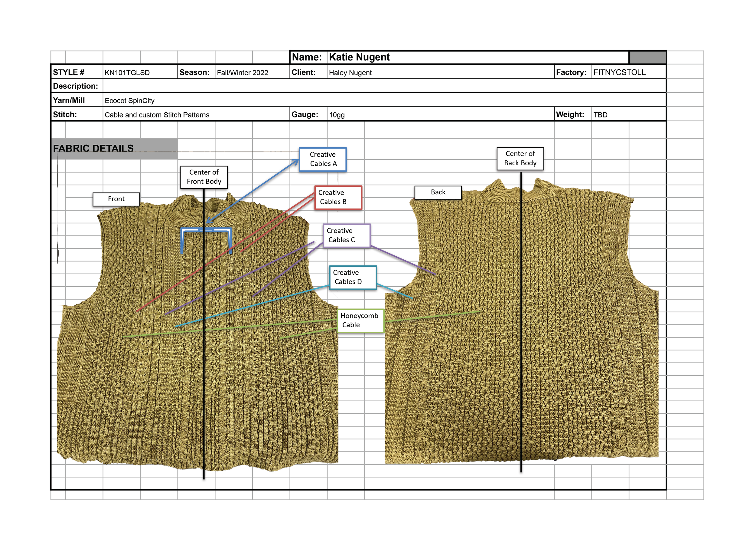Click the Creative Cables B label box
756x559 pixels.
click(338, 197)
